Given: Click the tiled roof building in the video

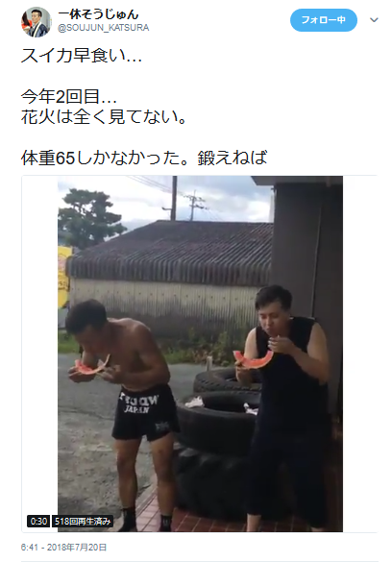Looking at the screenshot, I should 172,273.
